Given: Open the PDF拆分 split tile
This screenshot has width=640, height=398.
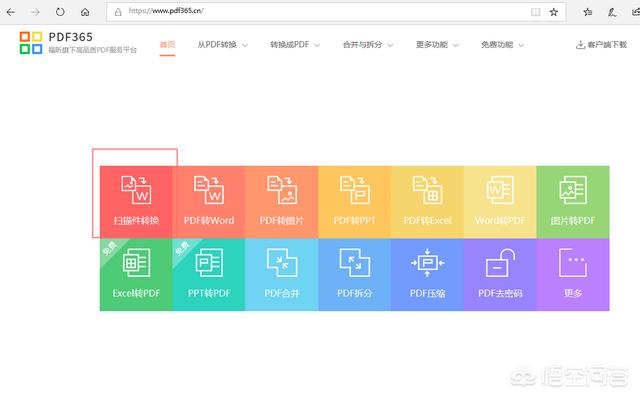Looking at the screenshot, I should (354, 274).
